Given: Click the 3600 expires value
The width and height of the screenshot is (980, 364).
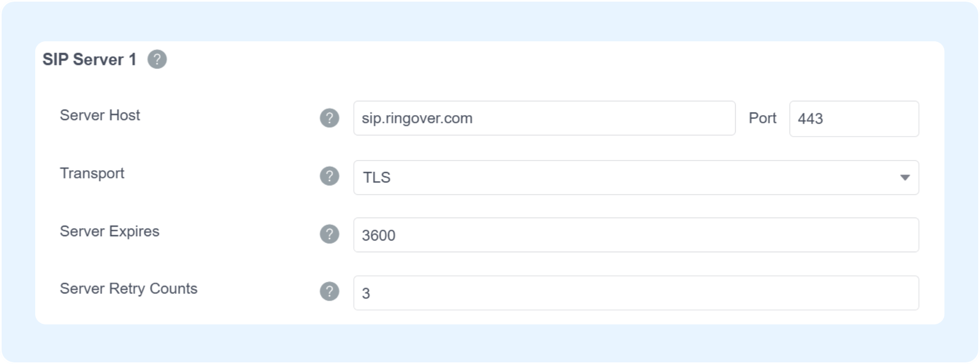Looking at the screenshot, I should [x=379, y=236].
